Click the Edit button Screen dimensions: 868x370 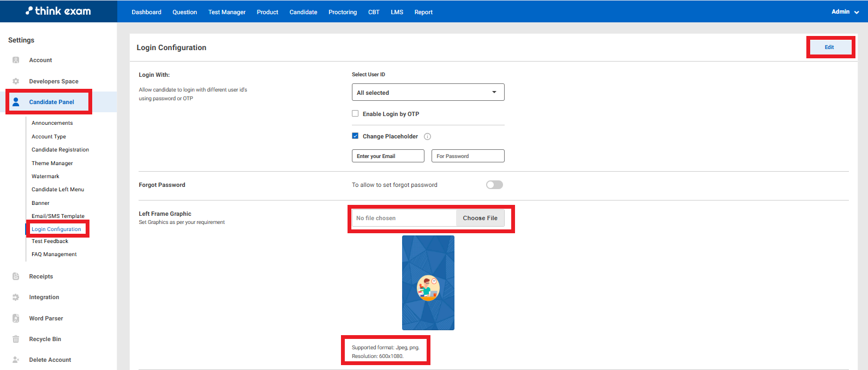pos(829,47)
